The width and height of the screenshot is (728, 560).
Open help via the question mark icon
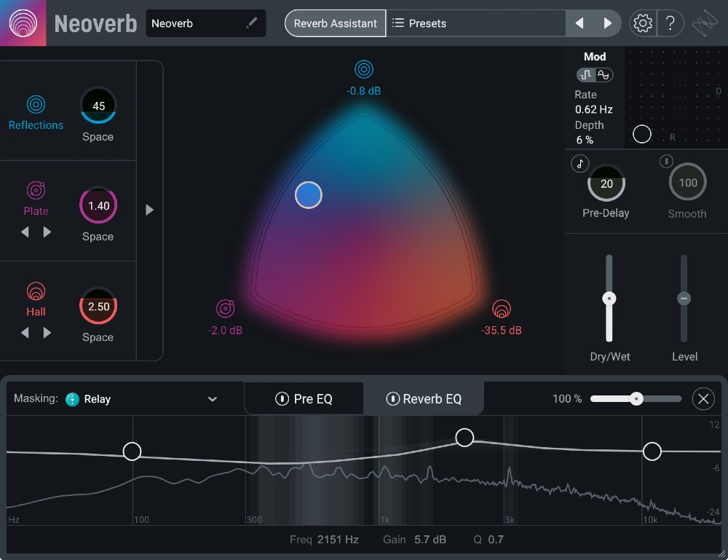670,23
